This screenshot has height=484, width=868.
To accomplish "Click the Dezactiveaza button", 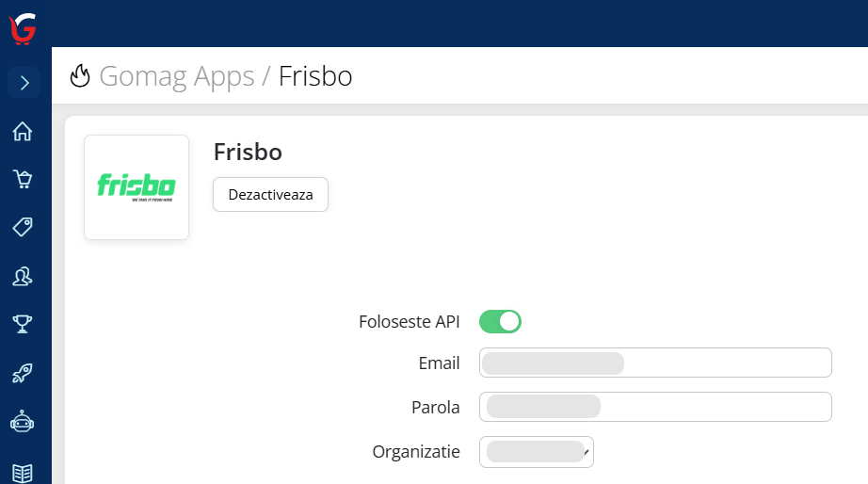I will (271, 194).
